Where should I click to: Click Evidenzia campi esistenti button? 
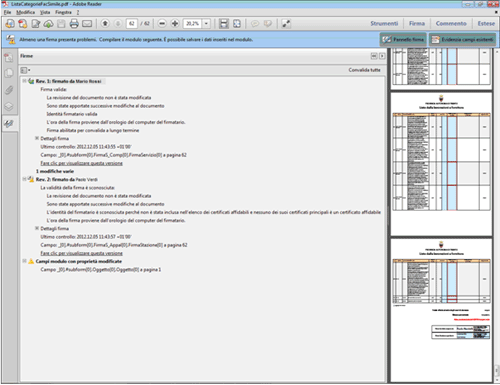(462, 40)
